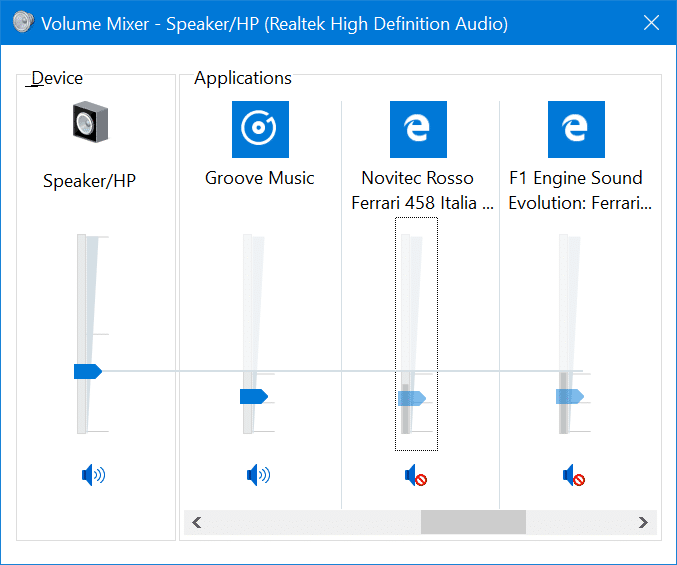Click the Edge icon above Novitec Rosso
This screenshot has height=565, width=677.
tap(418, 129)
